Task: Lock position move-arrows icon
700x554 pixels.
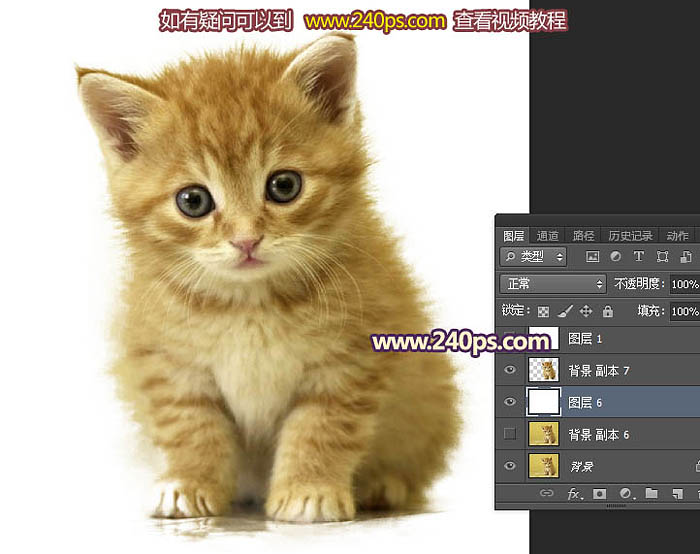Action: pos(586,311)
